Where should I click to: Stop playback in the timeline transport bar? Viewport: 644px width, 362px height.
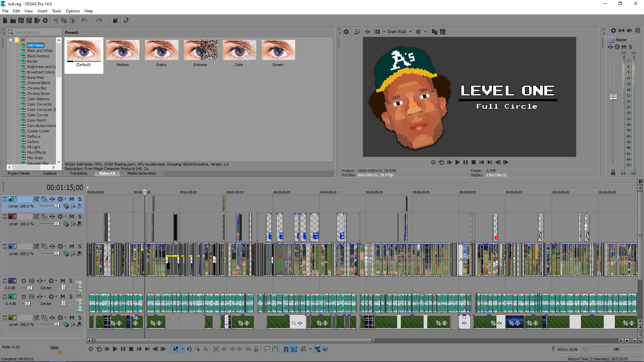[131, 349]
